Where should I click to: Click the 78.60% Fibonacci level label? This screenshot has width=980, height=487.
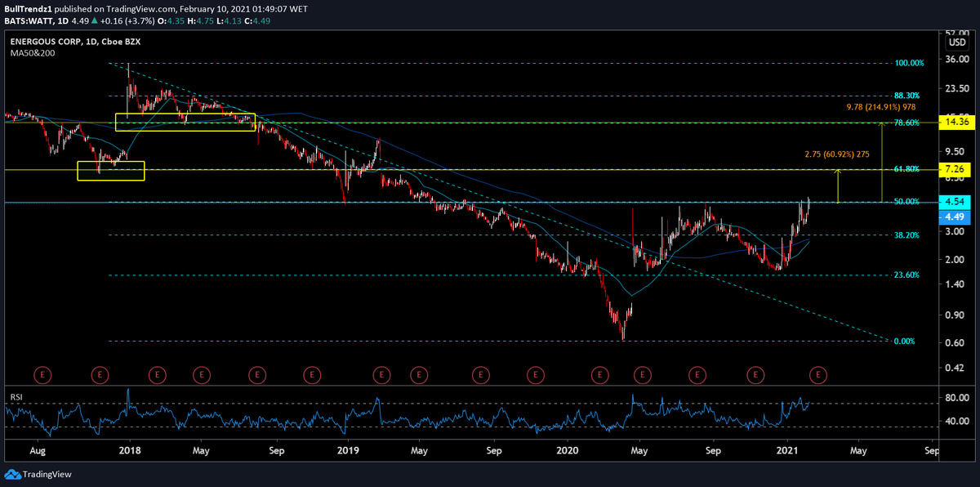click(907, 123)
